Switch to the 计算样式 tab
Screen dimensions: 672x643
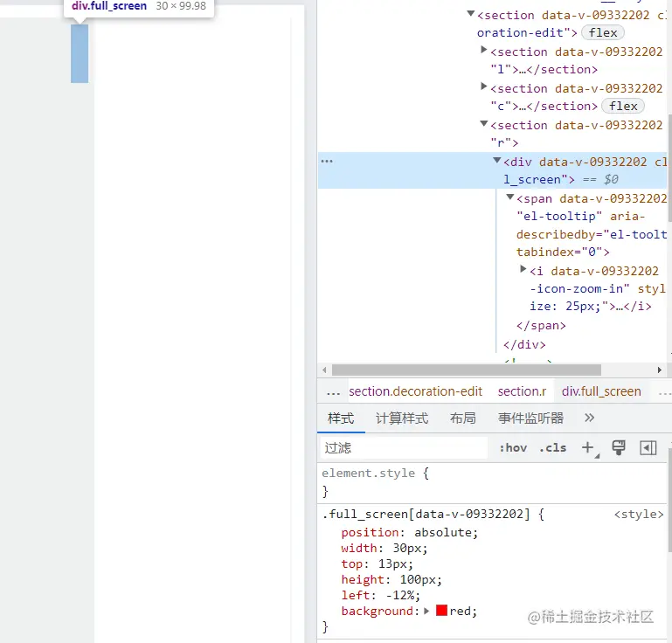coord(402,418)
